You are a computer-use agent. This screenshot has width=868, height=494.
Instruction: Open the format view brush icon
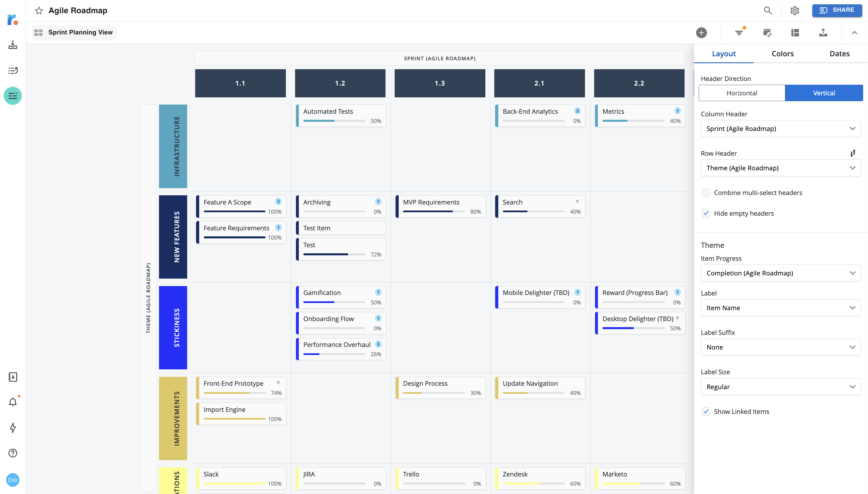point(767,32)
